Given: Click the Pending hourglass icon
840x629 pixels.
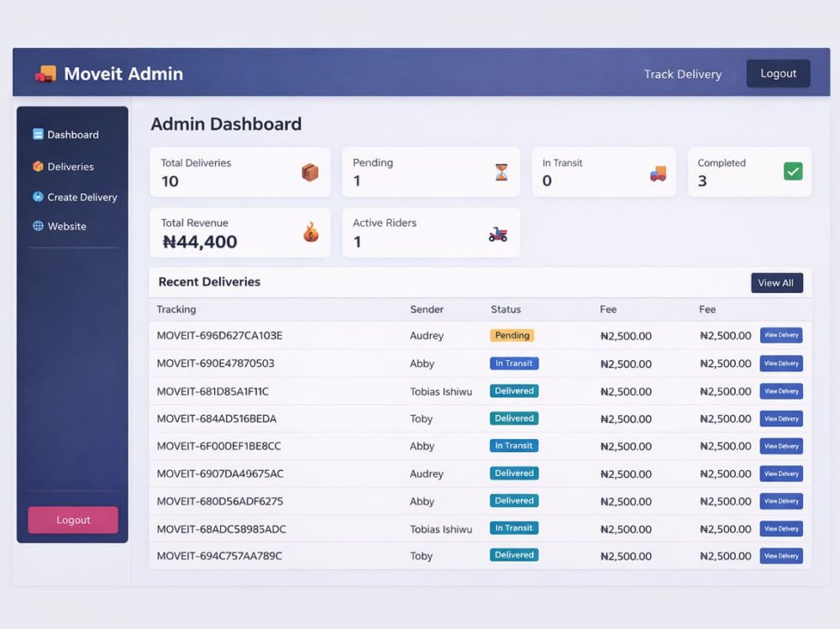Looking at the screenshot, I should 501,172.
